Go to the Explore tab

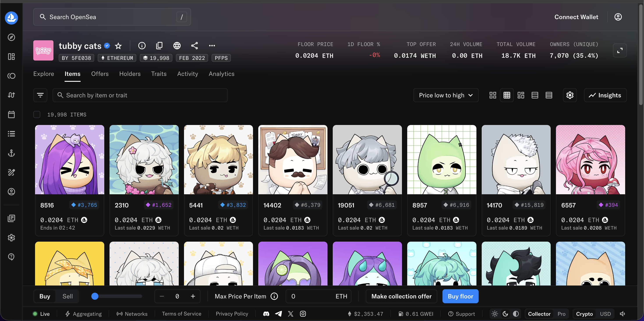[x=44, y=74]
